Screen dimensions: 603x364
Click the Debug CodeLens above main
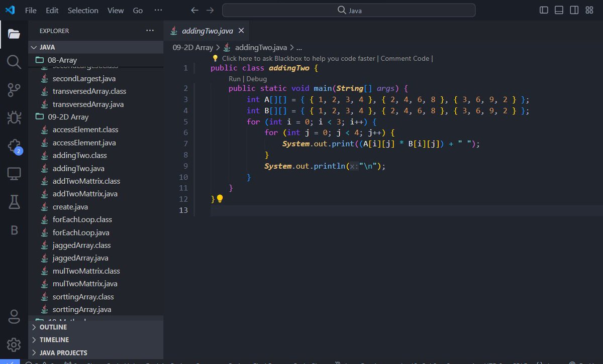tap(256, 79)
